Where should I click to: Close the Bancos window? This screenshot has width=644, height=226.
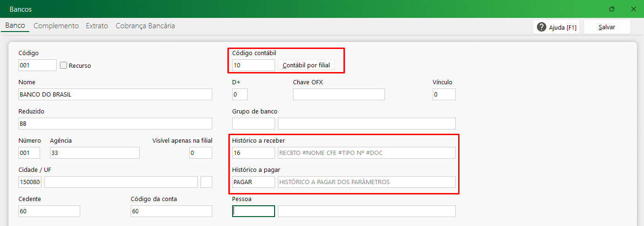tap(633, 9)
